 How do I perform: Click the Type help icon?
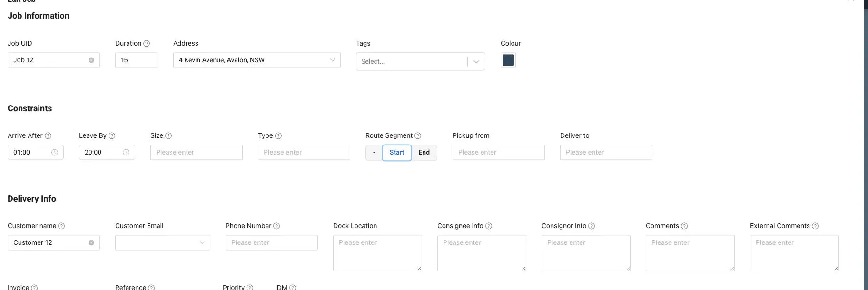pos(278,135)
